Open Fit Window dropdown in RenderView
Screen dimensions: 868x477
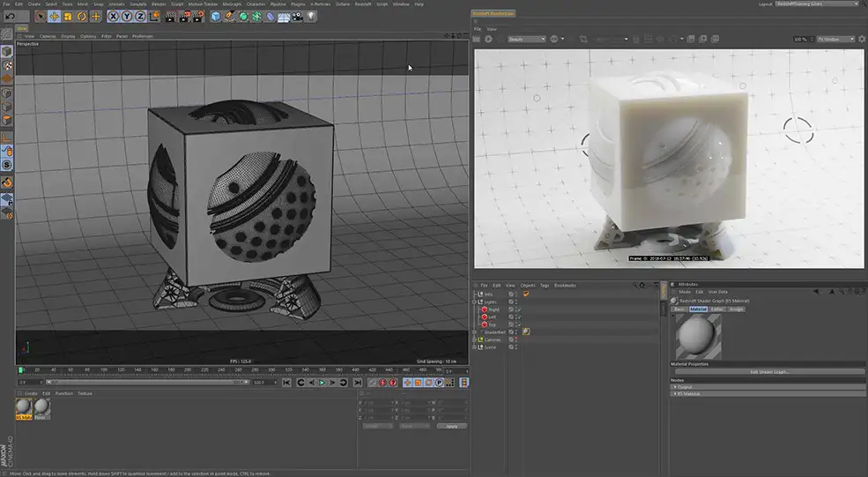click(x=836, y=39)
